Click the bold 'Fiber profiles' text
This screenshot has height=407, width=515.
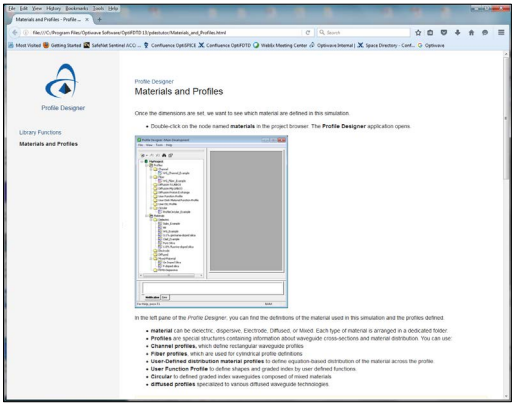tap(169, 354)
